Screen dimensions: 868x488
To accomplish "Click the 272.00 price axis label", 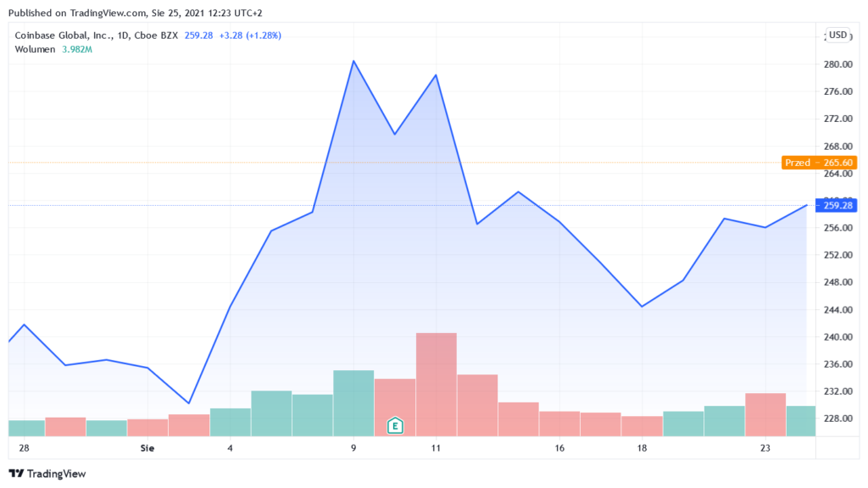I will [x=838, y=119].
